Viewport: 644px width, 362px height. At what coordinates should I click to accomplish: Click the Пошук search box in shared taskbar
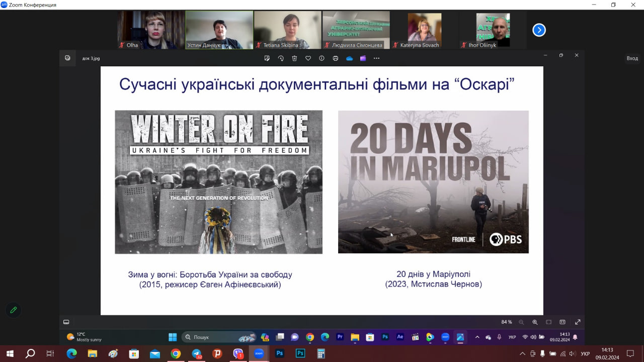coord(219,337)
